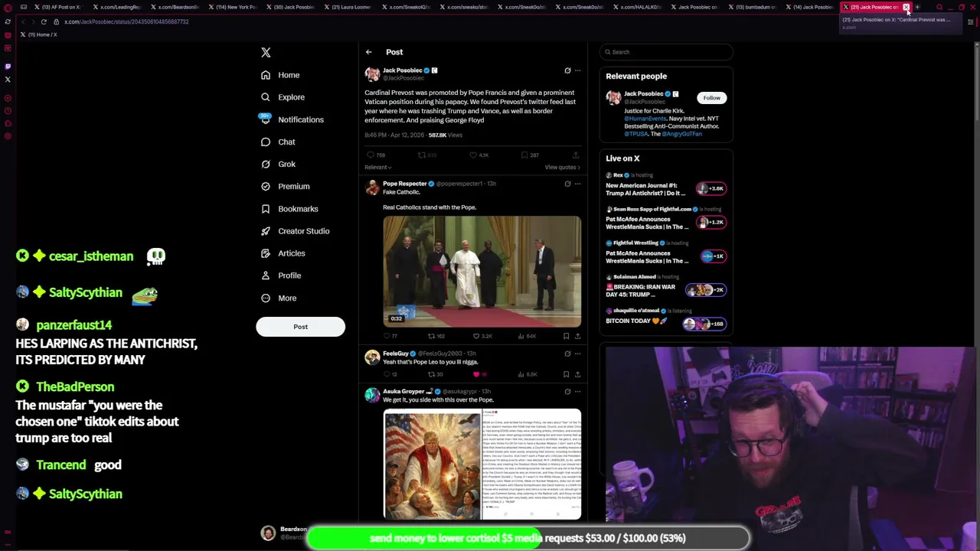980x551 pixels.
Task: Click the X logo in the sidebar
Action: coord(266,52)
